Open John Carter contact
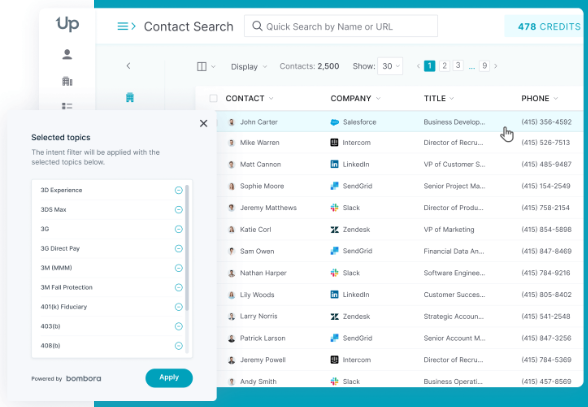The image size is (588, 407). click(259, 122)
